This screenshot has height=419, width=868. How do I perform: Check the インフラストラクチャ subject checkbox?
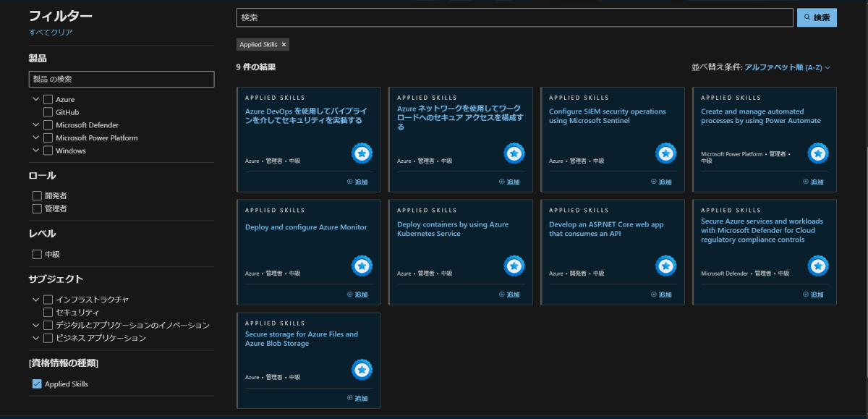[x=48, y=300]
